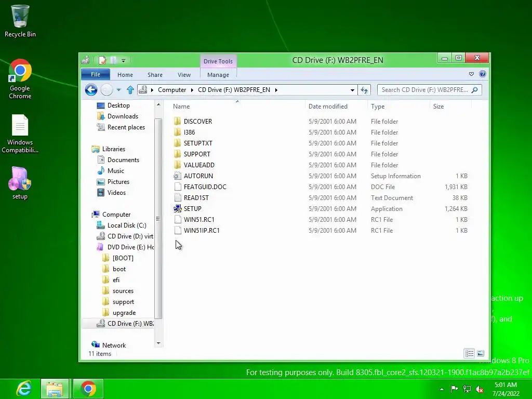Click File Explorer taskbar button
This screenshot has height=399, width=532.
click(55, 389)
